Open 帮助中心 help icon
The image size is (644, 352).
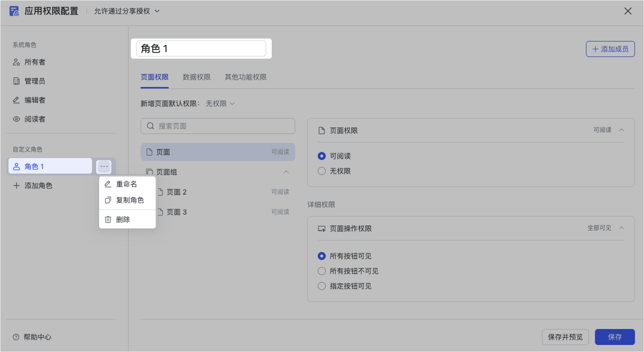pyautogui.click(x=17, y=337)
